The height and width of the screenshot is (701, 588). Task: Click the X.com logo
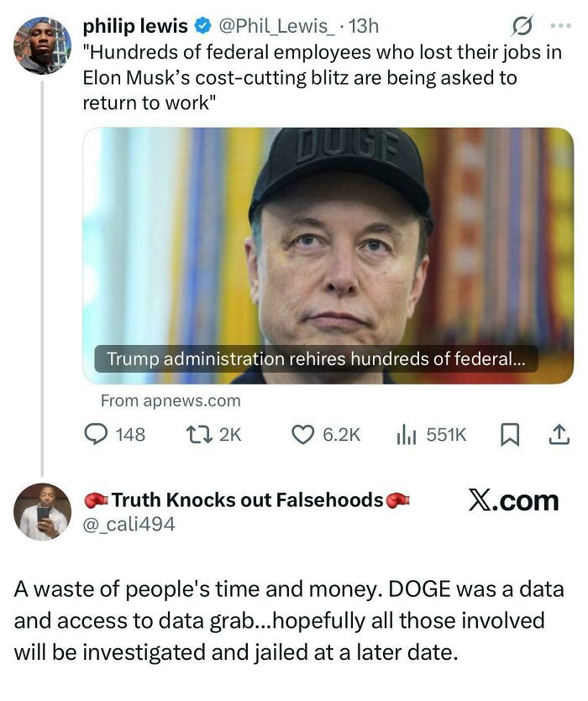tap(512, 500)
